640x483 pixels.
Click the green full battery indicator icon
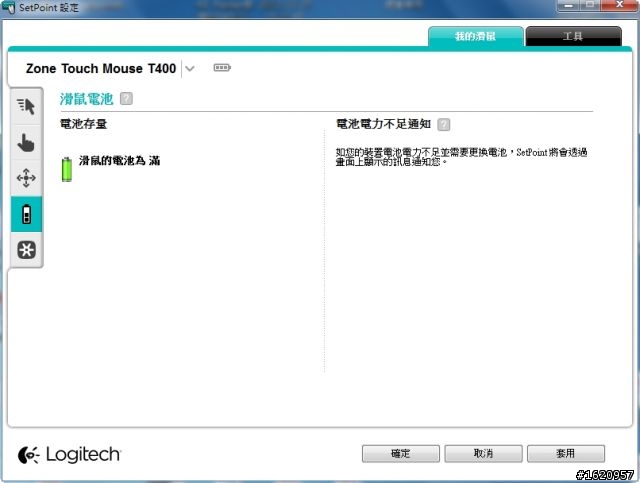[67, 169]
